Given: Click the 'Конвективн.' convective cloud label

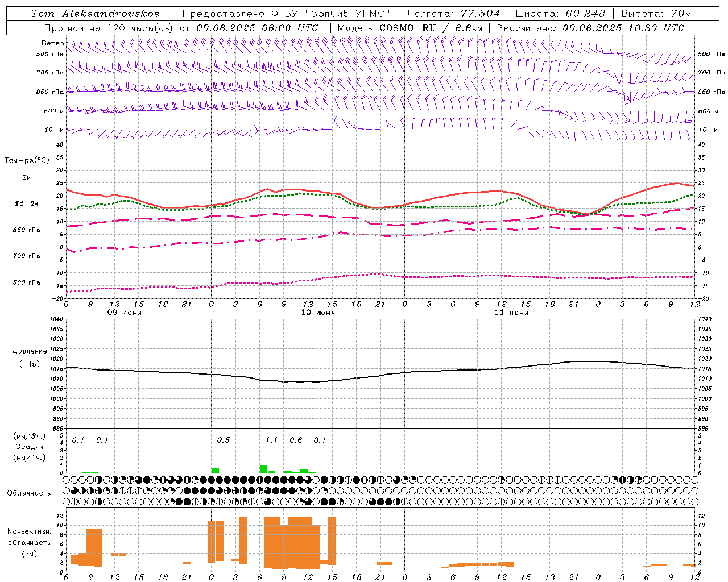Looking at the screenshot, I should point(30,531).
